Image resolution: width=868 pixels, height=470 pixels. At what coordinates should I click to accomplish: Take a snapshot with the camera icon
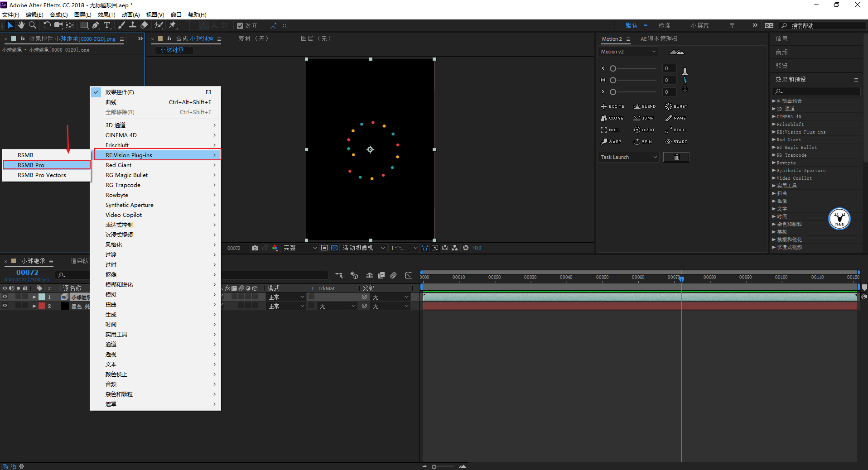coord(255,248)
